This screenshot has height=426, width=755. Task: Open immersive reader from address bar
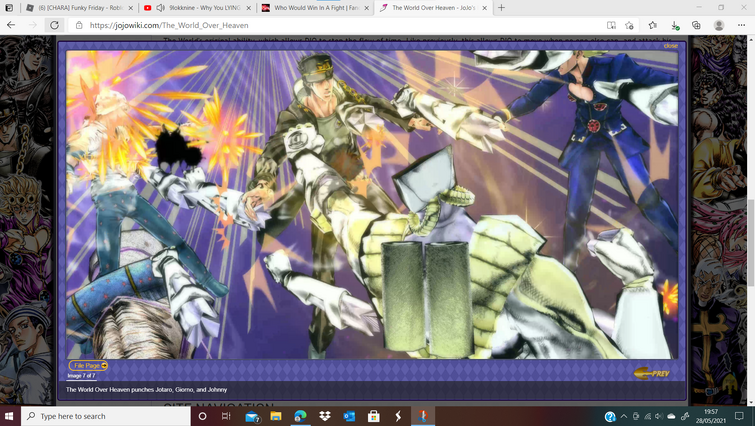pos(611,25)
